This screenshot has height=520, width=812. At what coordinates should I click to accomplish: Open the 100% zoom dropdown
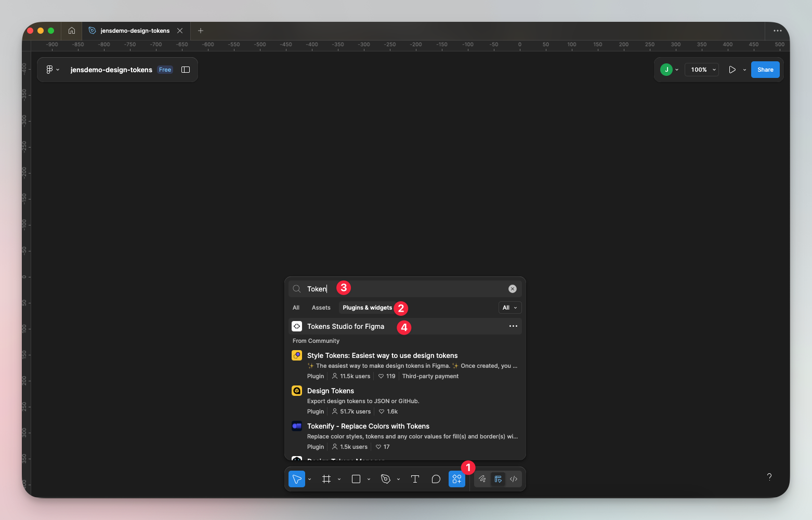702,70
